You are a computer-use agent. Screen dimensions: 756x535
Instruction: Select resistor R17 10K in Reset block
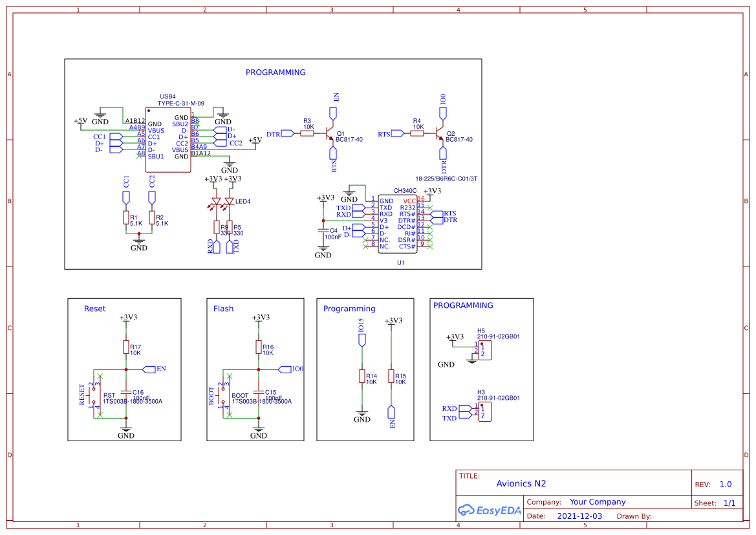(x=126, y=348)
